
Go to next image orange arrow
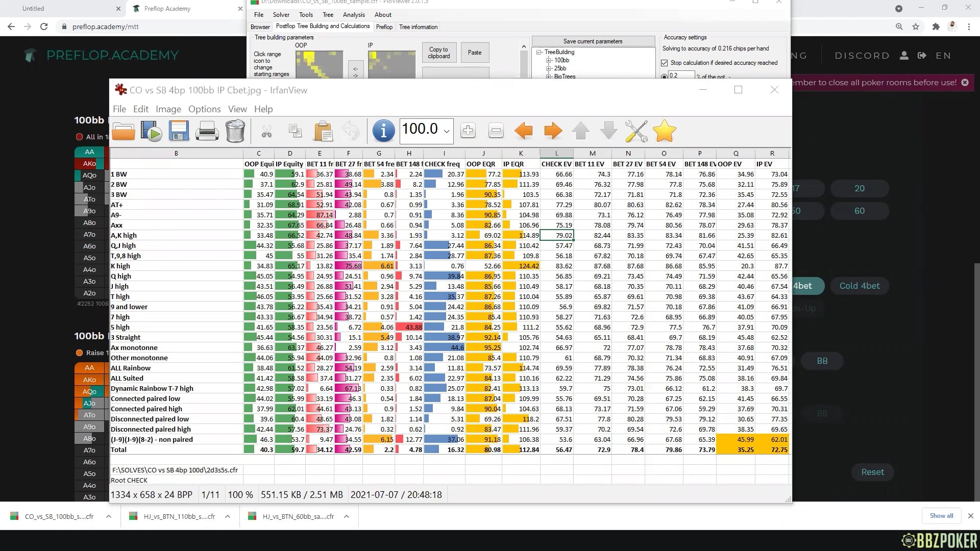pyautogui.click(x=553, y=131)
